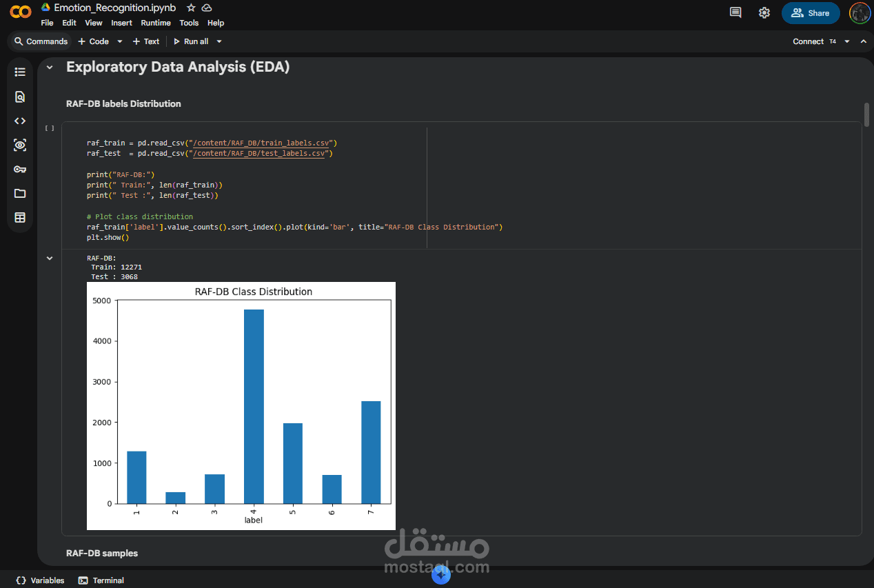
Task: Open the View menu
Action: click(x=94, y=23)
